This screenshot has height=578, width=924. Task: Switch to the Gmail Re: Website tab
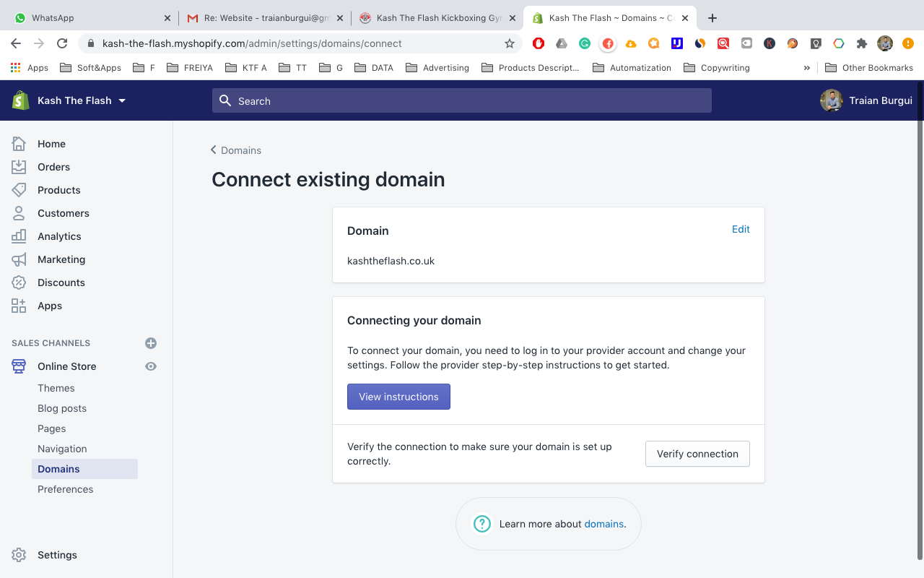coord(263,18)
